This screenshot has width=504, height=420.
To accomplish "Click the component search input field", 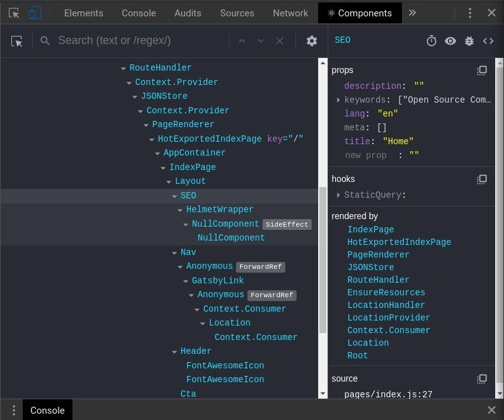I will (126, 40).
